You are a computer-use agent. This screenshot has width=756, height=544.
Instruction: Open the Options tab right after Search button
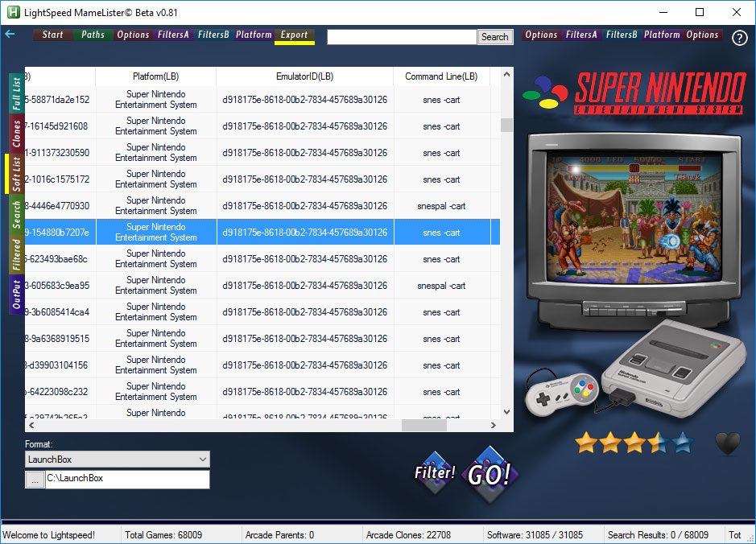541,35
